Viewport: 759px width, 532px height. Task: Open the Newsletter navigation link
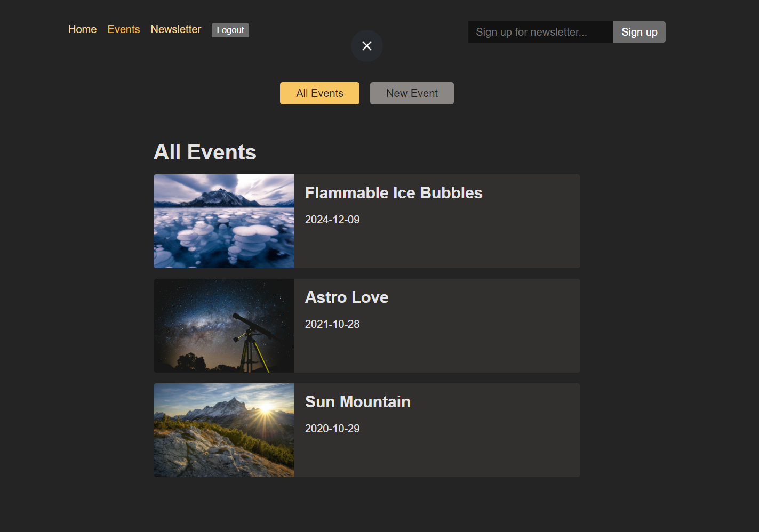click(175, 29)
